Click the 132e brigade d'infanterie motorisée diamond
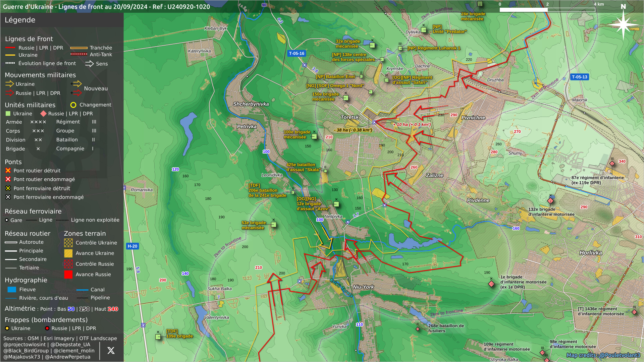 point(550,201)
